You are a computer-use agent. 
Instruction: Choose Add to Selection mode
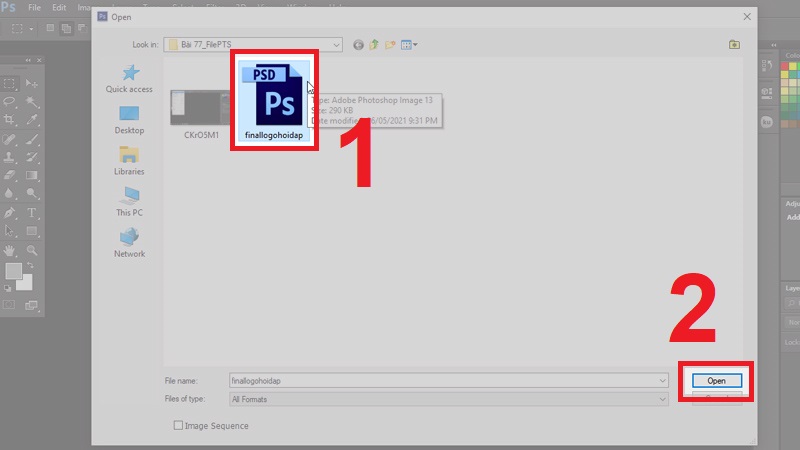(66, 28)
